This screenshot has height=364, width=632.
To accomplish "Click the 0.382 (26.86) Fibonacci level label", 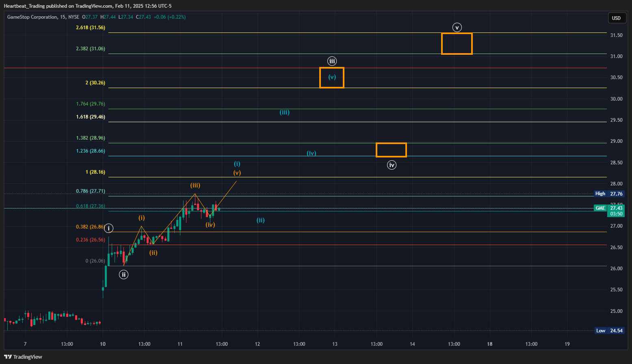I will coord(90,227).
